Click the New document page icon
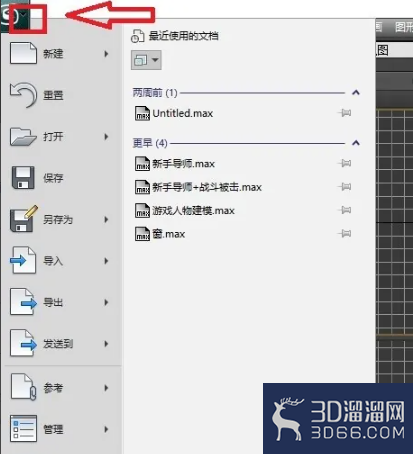This screenshot has height=454, width=413. point(23,53)
